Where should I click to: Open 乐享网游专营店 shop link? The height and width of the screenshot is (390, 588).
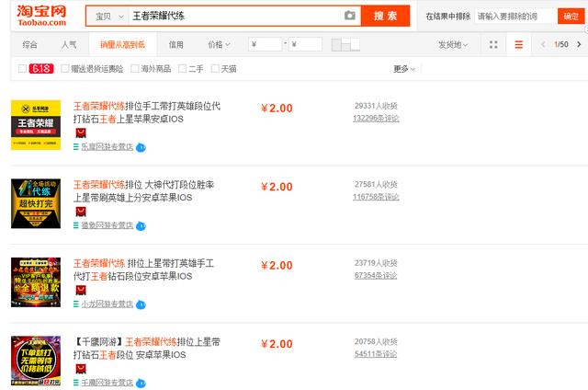point(107,147)
